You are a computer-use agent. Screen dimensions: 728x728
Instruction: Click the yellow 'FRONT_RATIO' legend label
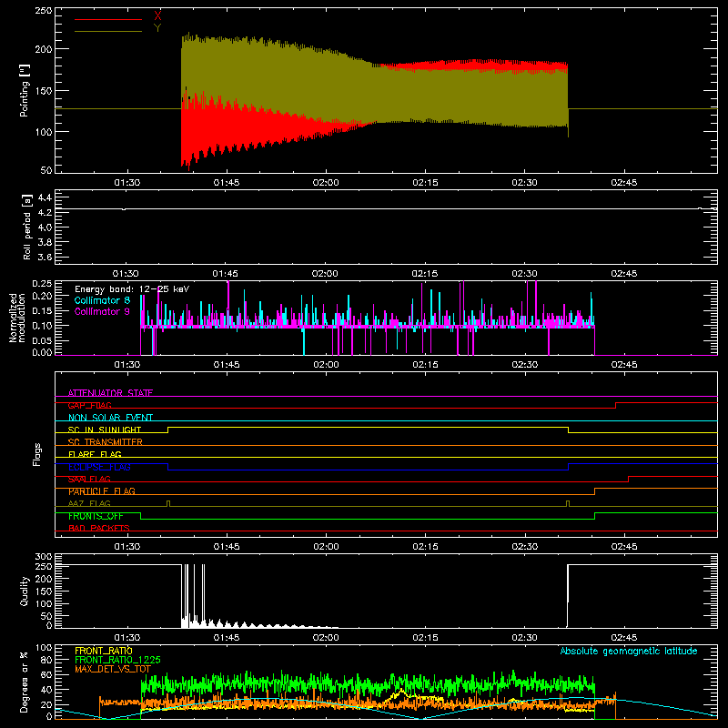pos(104,651)
